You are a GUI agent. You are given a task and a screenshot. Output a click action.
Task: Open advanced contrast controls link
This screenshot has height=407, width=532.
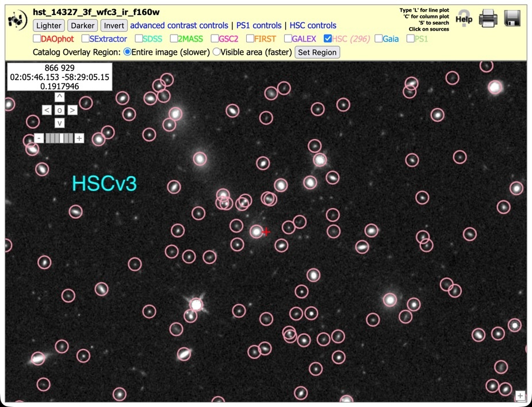(179, 25)
